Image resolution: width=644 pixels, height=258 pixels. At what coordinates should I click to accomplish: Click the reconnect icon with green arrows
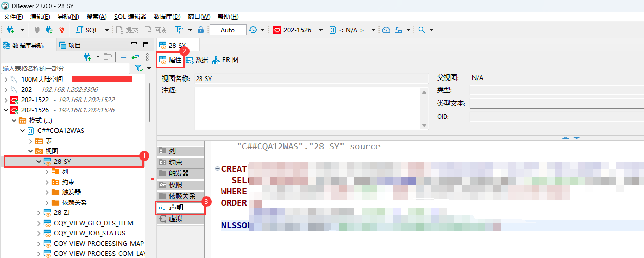pyautogui.click(x=49, y=30)
